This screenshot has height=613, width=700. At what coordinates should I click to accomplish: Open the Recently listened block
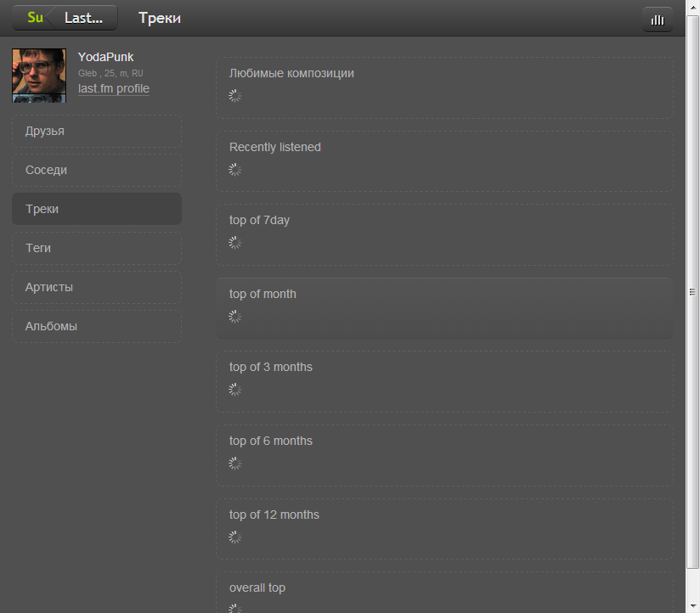[444, 161]
